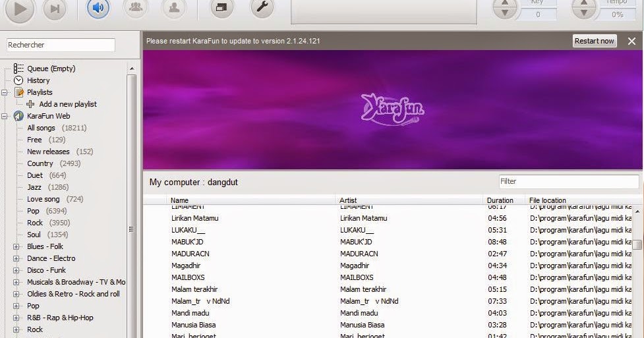Dismiss the update notification with X
Viewport: 644px width, 338px height.
coord(631,41)
